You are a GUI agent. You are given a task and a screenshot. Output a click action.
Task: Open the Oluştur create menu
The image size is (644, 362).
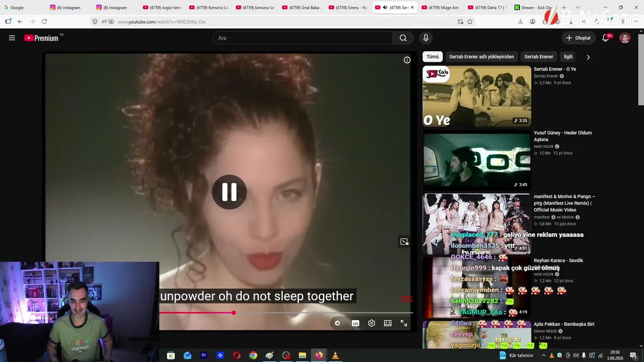pos(579,38)
